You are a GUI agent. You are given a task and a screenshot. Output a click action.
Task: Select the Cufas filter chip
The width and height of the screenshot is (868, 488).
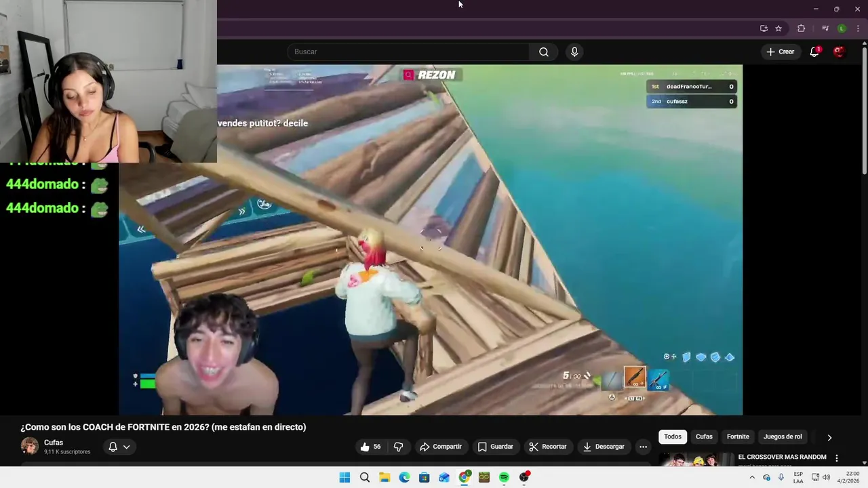tap(704, 436)
